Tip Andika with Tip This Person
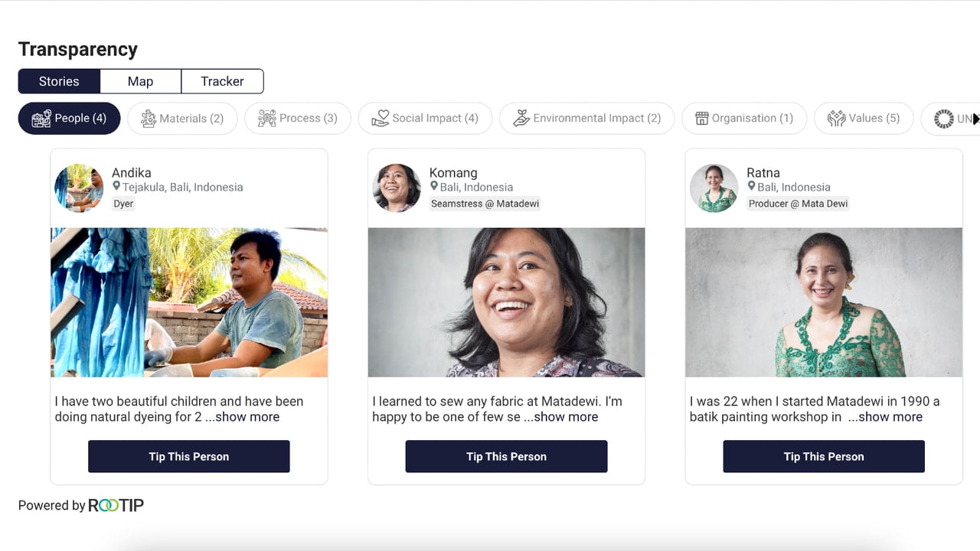980x551 pixels. click(189, 456)
